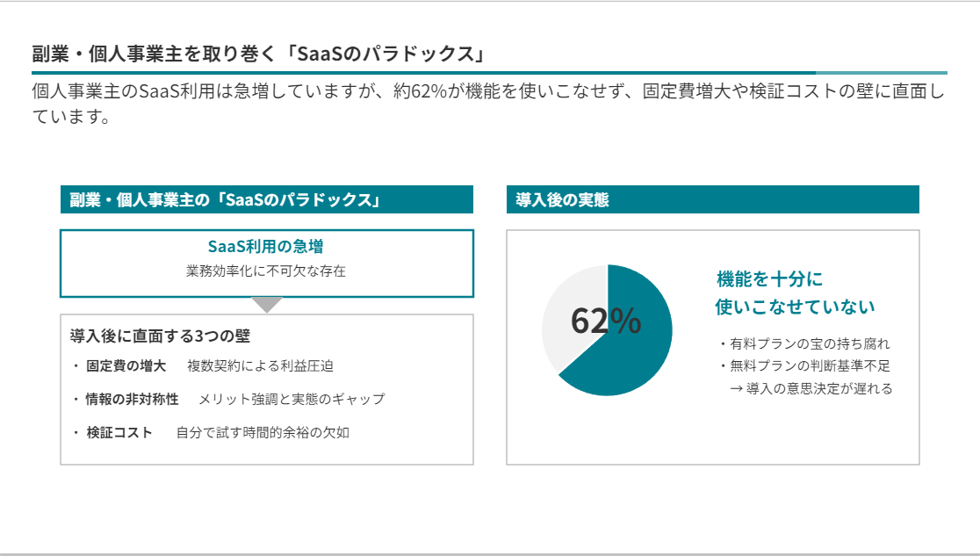Click bullet label 検証コスト
Viewport: 980px width, 556px height.
[x=119, y=432]
